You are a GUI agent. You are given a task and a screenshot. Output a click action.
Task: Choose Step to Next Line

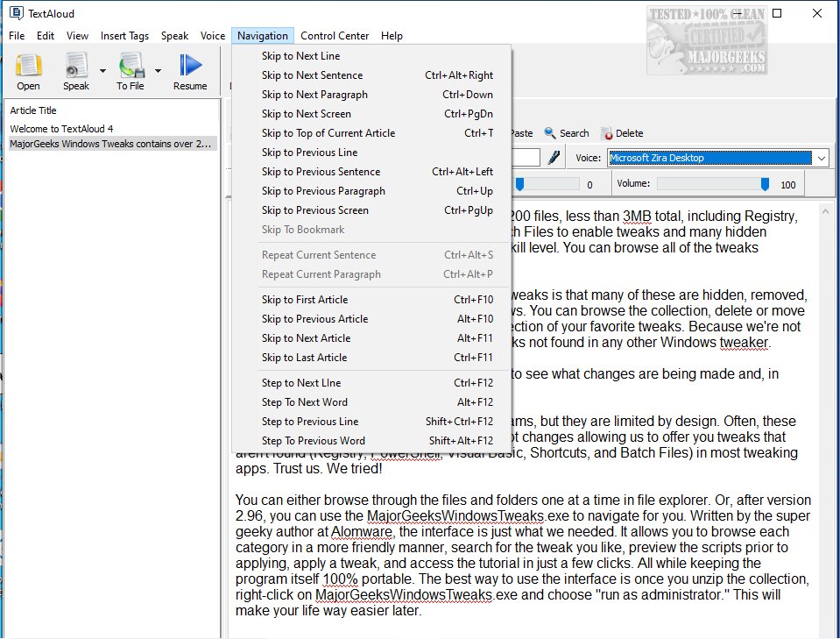click(x=371, y=383)
